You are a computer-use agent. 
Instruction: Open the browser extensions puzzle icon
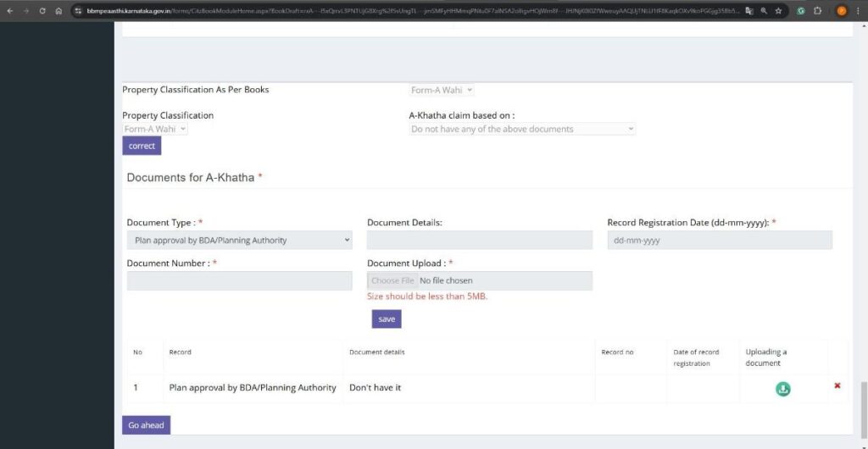[x=818, y=11]
